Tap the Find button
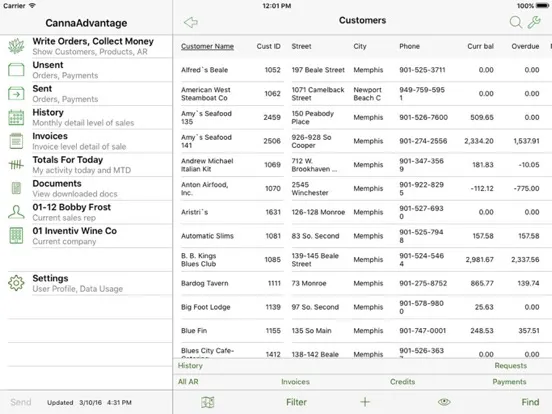The image size is (552, 414). (530, 402)
